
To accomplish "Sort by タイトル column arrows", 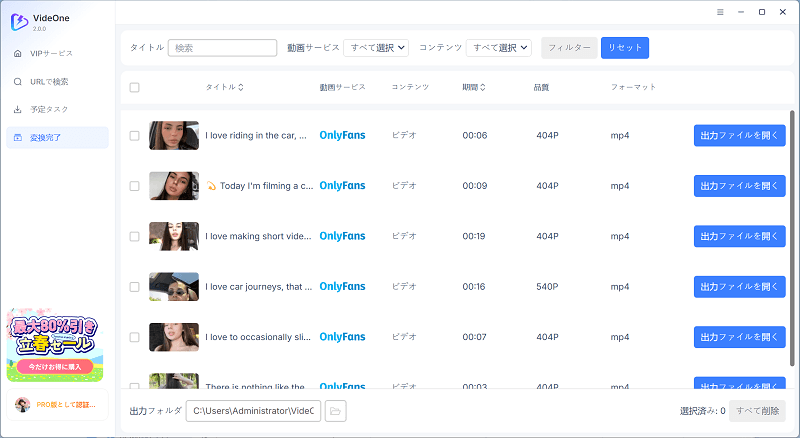I will click(241, 87).
